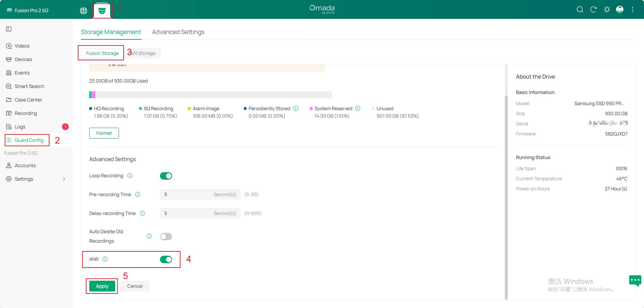Open the green chat feedback bubble
644x308 pixels.
[635, 281]
